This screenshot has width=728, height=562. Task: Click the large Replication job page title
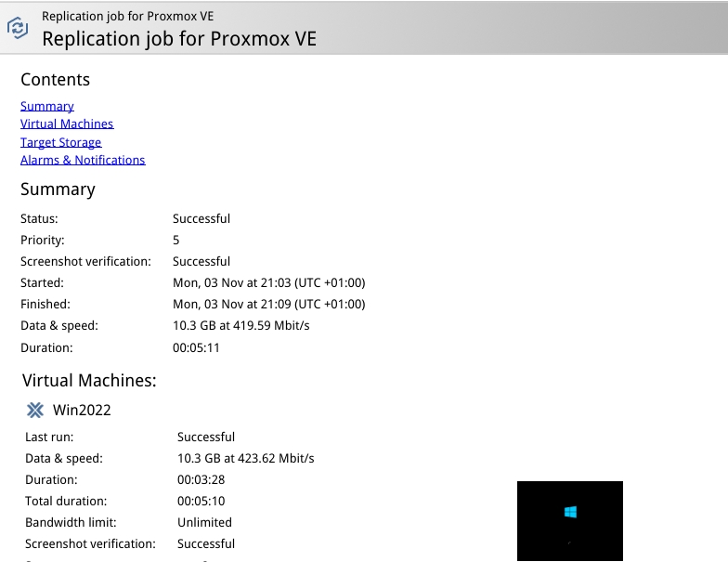[179, 39]
